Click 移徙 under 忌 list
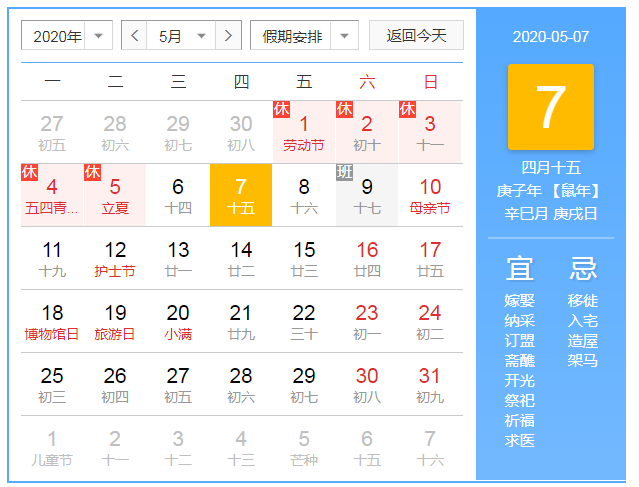This screenshot has height=487, width=639. point(583,300)
